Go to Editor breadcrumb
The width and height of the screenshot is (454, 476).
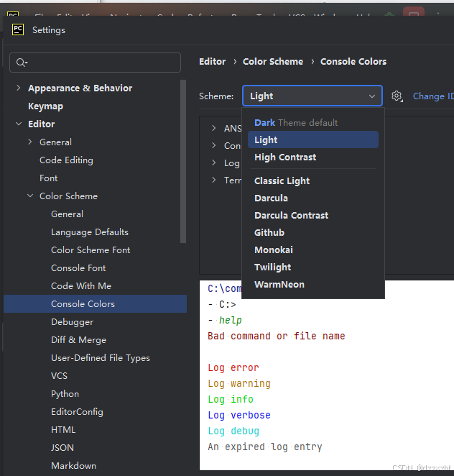pos(213,62)
